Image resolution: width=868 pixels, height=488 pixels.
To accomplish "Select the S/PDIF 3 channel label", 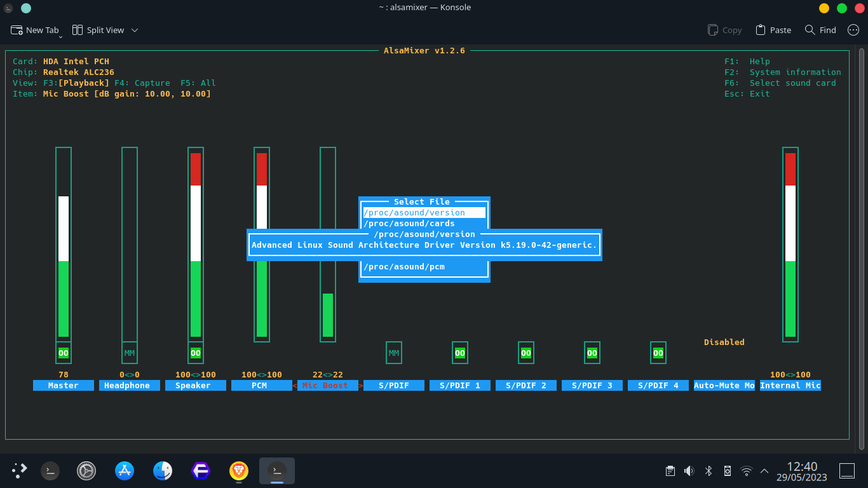I will [x=592, y=386].
